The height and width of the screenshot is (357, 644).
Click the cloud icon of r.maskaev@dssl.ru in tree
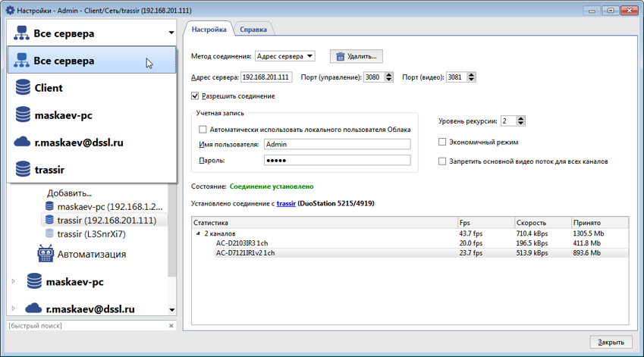pyautogui.click(x=34, y=308)
